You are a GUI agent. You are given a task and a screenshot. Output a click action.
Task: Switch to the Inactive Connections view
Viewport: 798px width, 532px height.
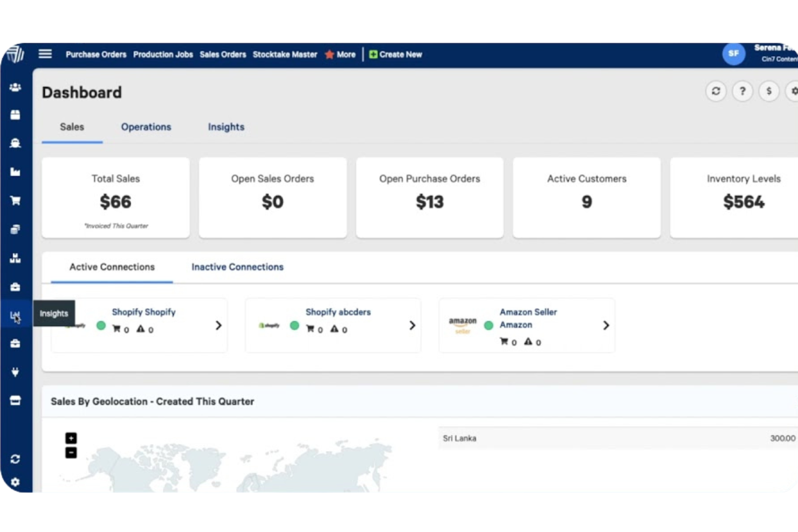point(237,267)
